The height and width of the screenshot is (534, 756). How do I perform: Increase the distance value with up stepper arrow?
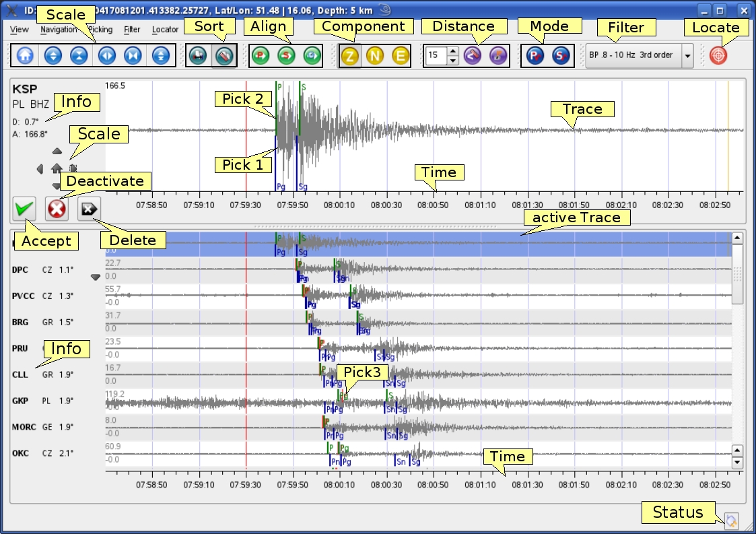click(453, 51)
